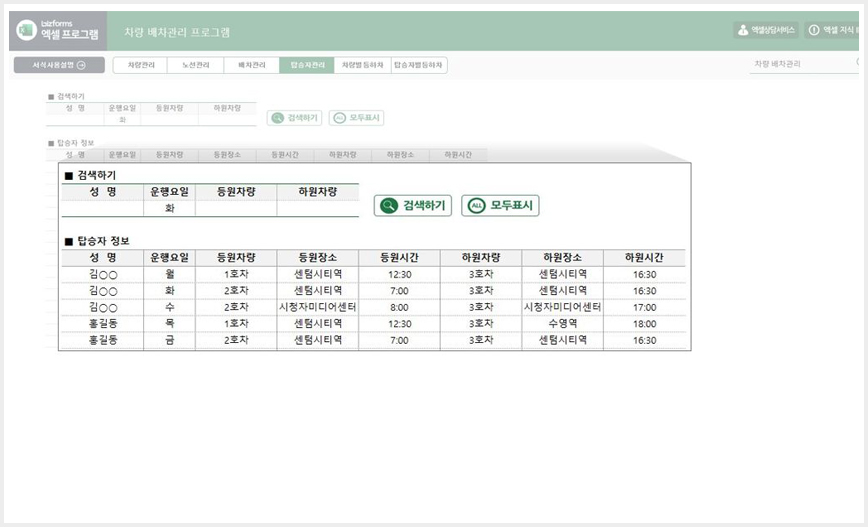Image resolution: width=868 pixels, height=527 pixels.
Task: Select 김○○ name in the 화 row
Action: 102,291
